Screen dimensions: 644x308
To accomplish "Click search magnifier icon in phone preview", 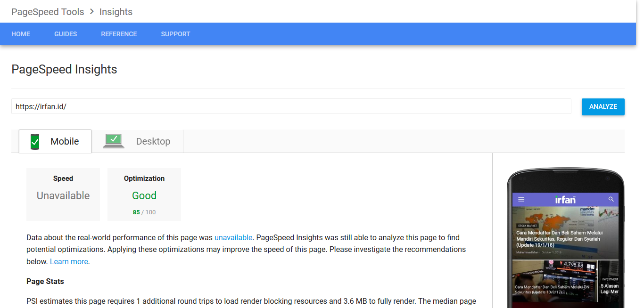I will (611, 199).
